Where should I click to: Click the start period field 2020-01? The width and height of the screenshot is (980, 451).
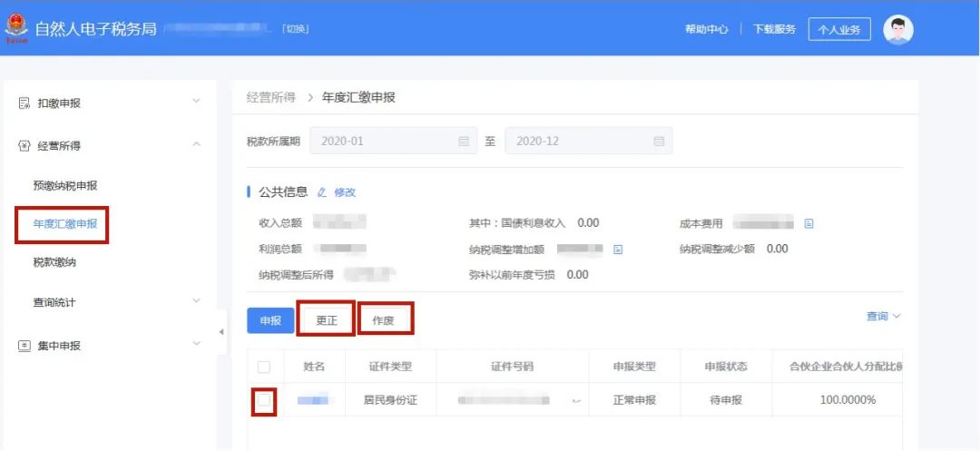pyautogui.click(x=393, y=142)
